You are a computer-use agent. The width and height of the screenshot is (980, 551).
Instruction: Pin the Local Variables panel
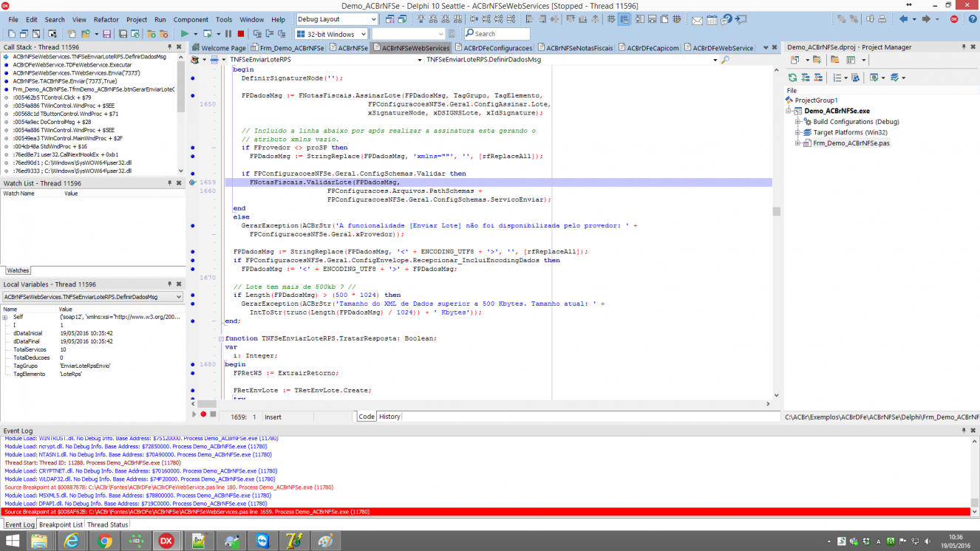tap(169, 284)
